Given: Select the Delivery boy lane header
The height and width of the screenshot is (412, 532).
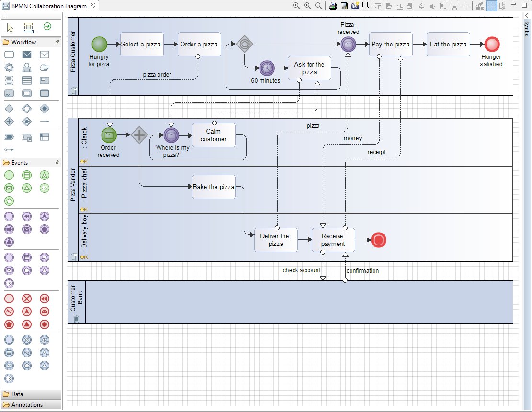Looking at the screenshot, I should coord(84,237).
